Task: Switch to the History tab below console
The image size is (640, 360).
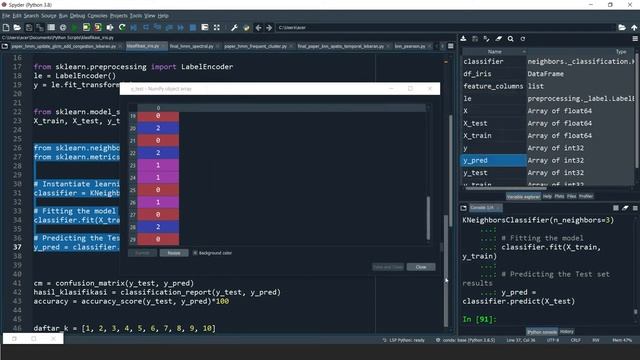Action: point(567,331)
